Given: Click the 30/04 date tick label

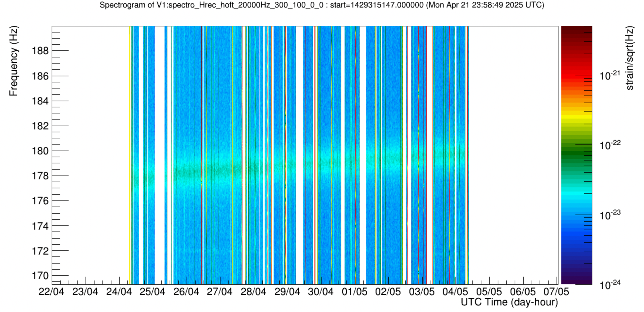Looking at the screenshot, I should click(x=321, y=292).
